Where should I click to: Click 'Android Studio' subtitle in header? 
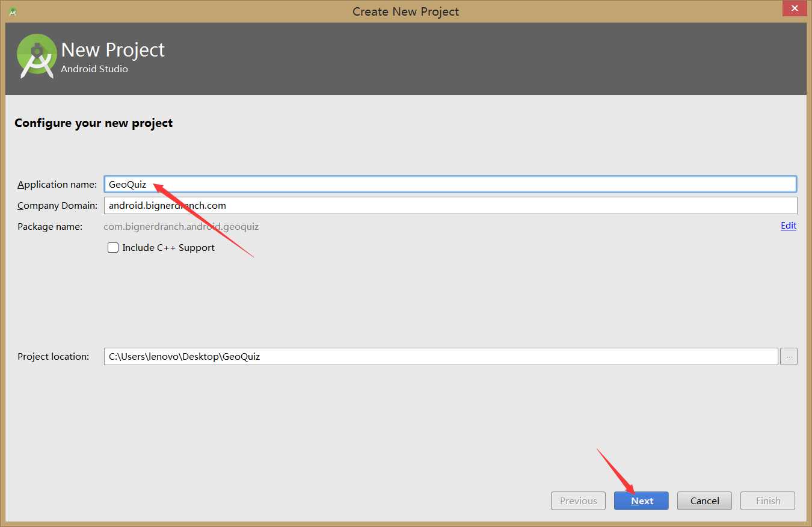[x=94, y=69]
